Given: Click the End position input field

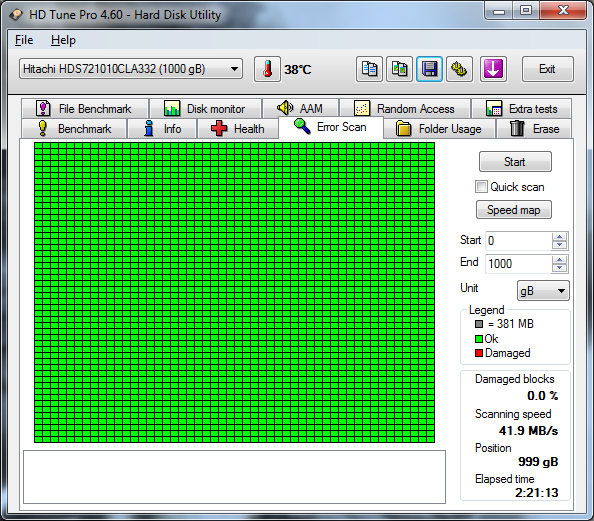Looking at the screenshot, I should coord(518,264).
